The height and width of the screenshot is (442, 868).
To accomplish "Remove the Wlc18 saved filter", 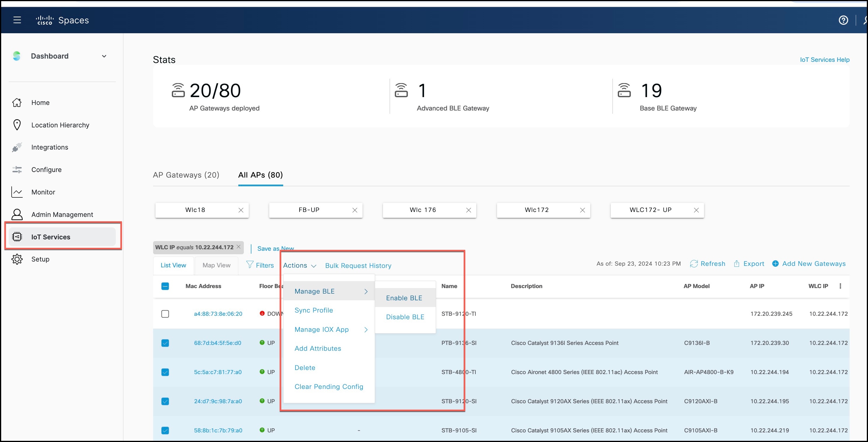I will point(241,210).
